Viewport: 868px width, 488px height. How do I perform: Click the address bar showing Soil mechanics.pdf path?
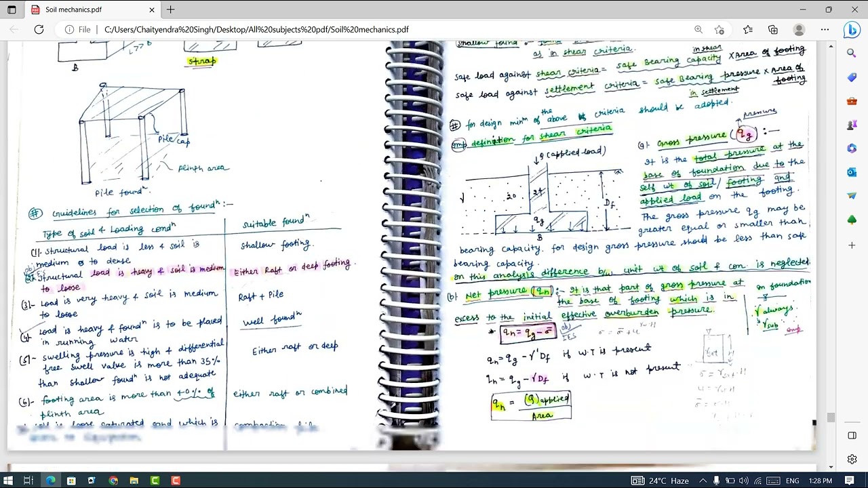pyautogui.click(x=256, y=30)
